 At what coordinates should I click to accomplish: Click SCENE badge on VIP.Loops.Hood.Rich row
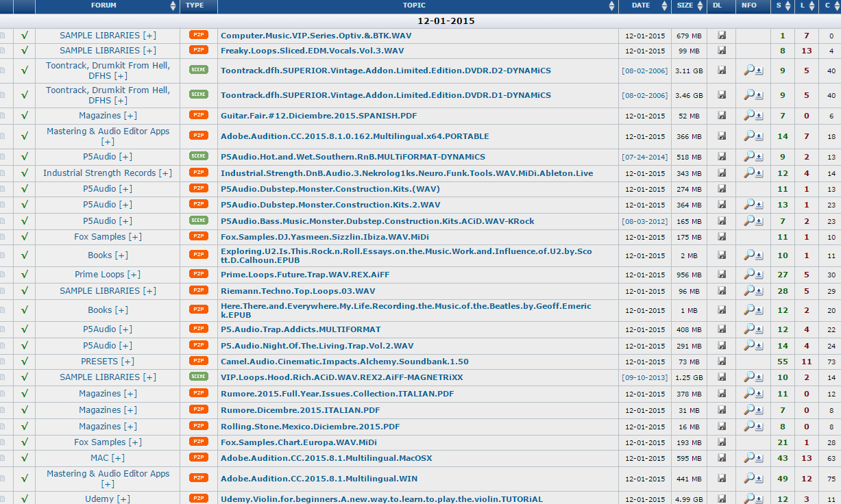[199, 376]
